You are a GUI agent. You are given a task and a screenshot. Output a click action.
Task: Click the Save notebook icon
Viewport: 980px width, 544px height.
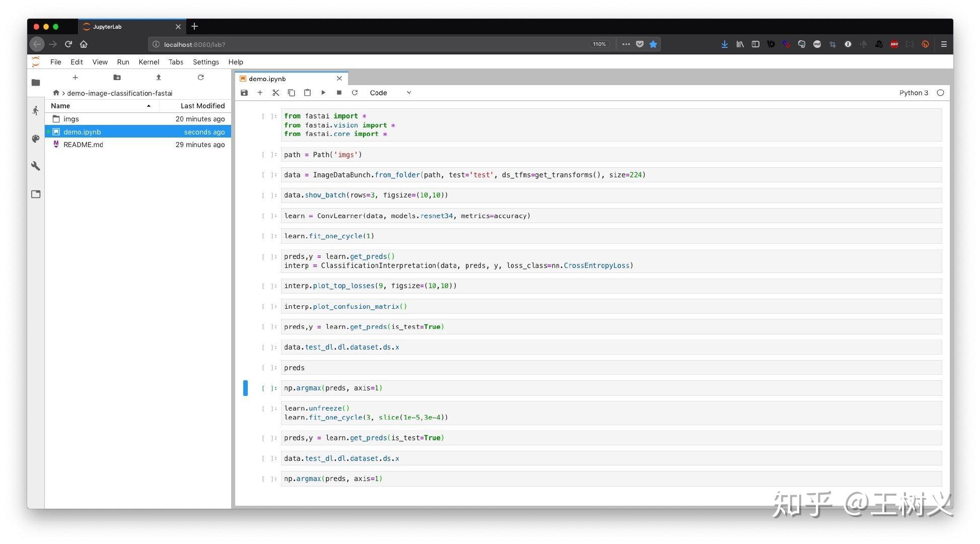(x=244, y=93)
